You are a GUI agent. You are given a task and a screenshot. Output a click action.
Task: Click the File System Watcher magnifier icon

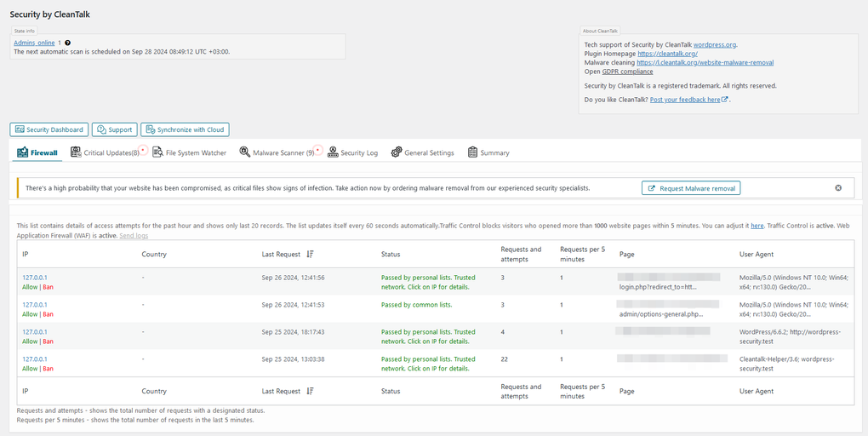click(157, 152)
